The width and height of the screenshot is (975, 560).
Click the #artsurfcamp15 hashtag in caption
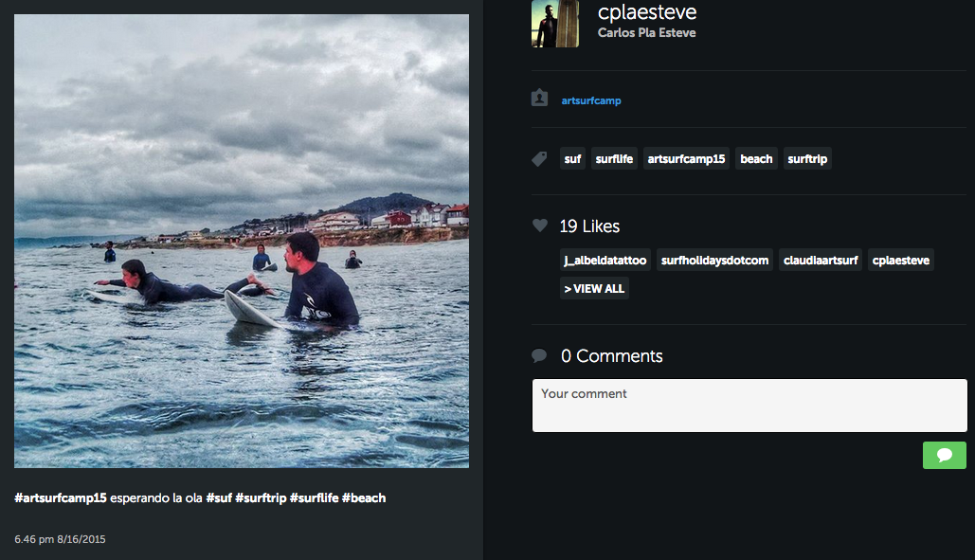point(61,497)
